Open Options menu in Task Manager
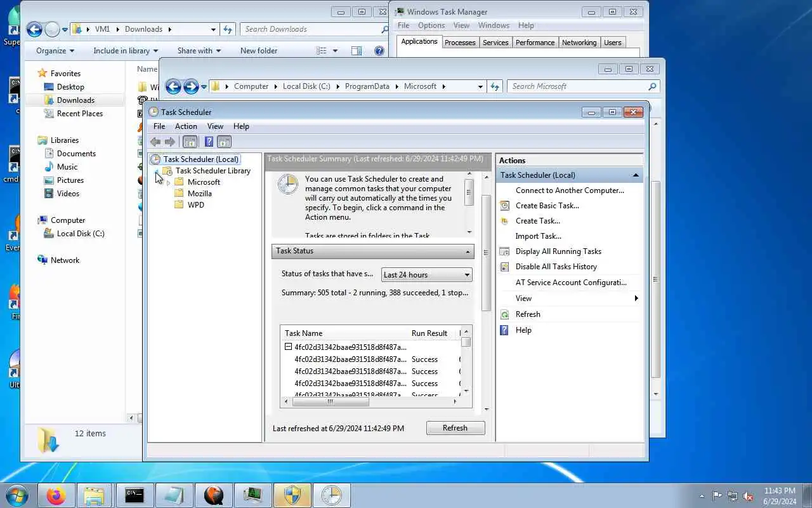This screenshot has height=508, width=812. pyautogui.click(x=431, y=25)
